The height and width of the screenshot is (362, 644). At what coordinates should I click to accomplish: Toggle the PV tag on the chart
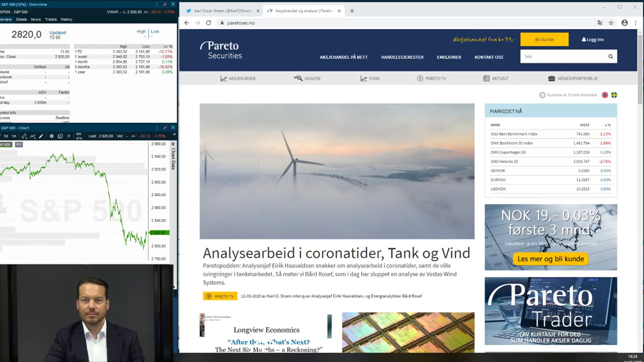tap(19, 145)
